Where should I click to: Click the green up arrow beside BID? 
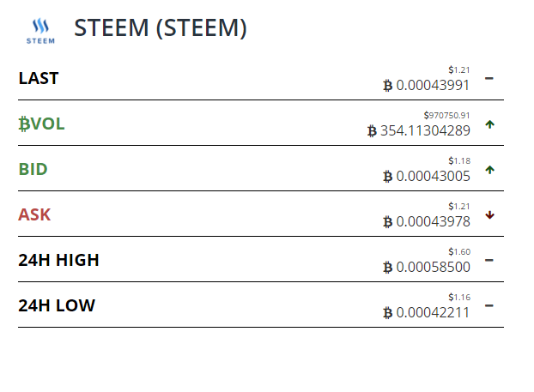[x=489, y=170]
